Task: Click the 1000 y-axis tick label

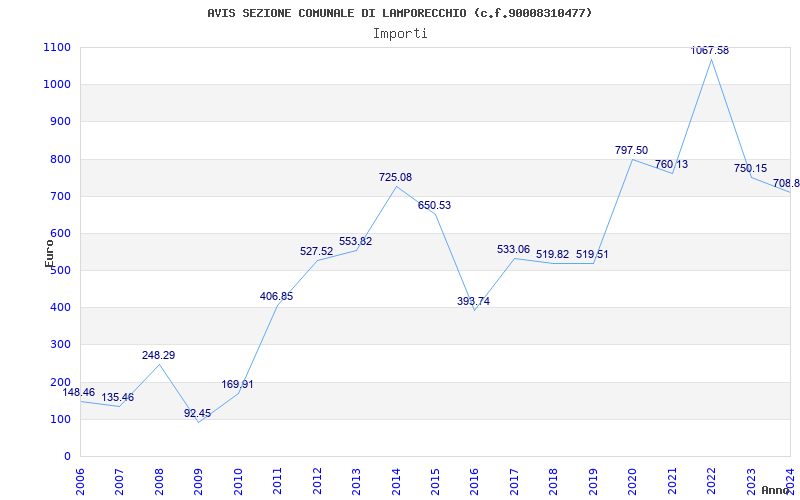Action: pyautogui.click(x=57, y=85)
